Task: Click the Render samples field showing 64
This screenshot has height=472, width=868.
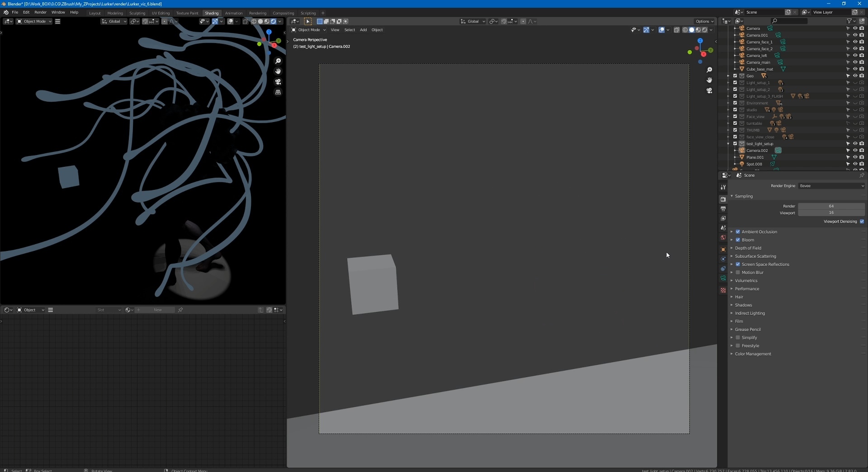Action: click(x=831, y=206)
